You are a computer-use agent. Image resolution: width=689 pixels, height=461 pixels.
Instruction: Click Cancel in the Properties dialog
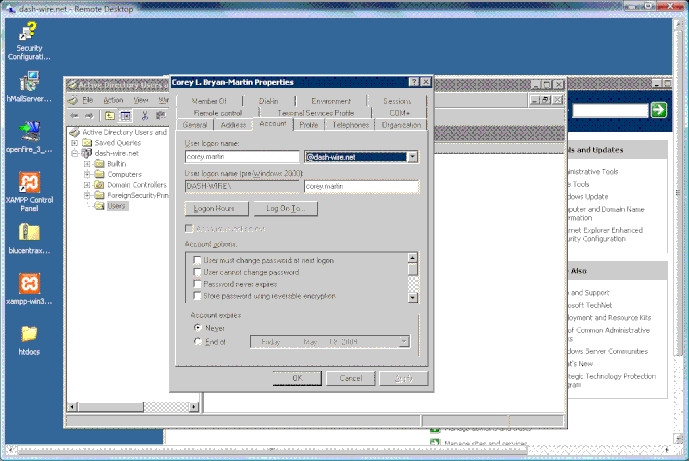pos(351,378)
